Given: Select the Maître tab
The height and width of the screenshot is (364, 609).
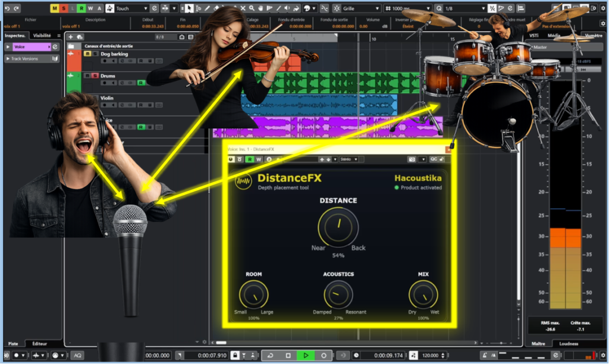Looking at the screenshot, I should tap(538, 343).
